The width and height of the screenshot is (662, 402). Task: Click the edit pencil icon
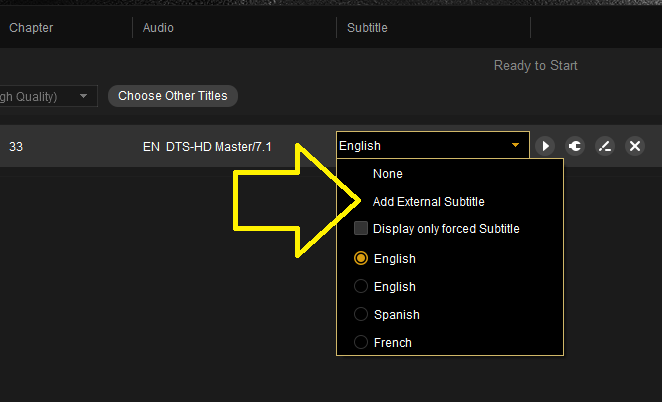604,146
